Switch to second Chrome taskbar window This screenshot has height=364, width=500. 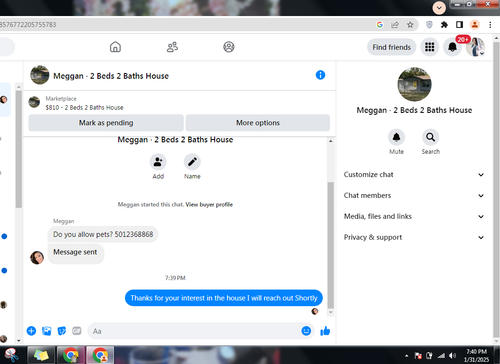100,355
